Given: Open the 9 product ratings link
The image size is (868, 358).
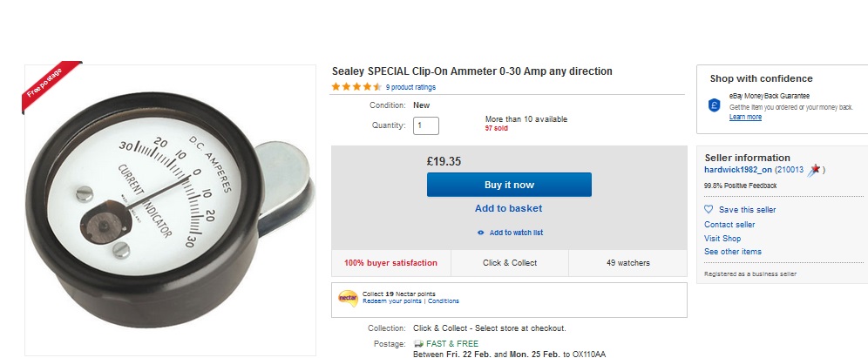Looking at the screenshot, I should (410, 87).
